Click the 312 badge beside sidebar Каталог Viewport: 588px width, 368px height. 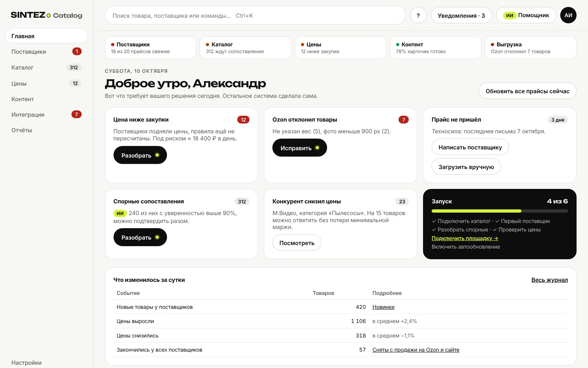click(x=74, y=67)
